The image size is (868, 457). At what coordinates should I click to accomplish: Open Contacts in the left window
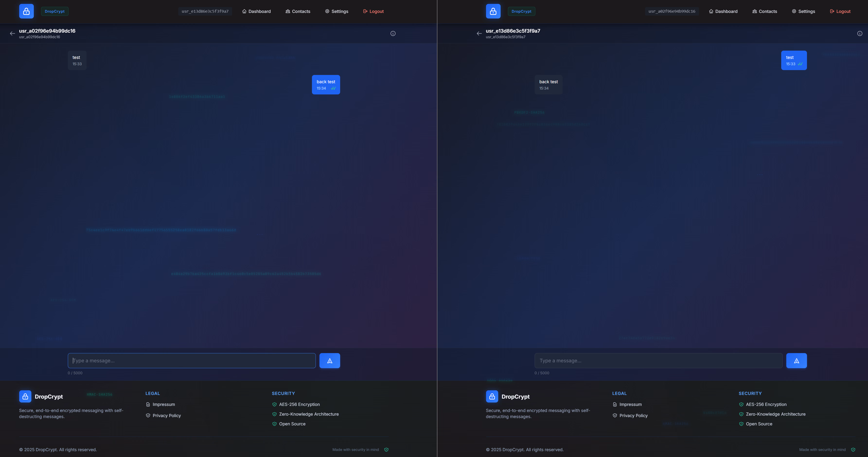[x=298, y=11]
